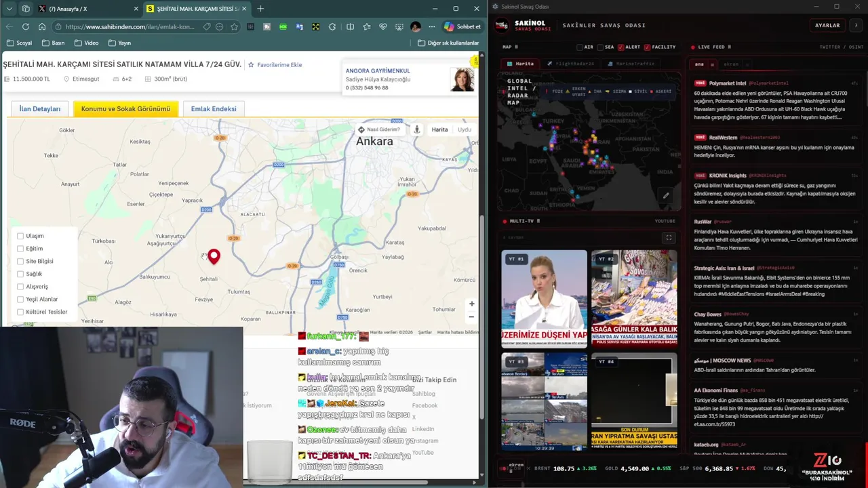
Task: Switch to Emlak Endeksi tab
Action: coord(214,108)
